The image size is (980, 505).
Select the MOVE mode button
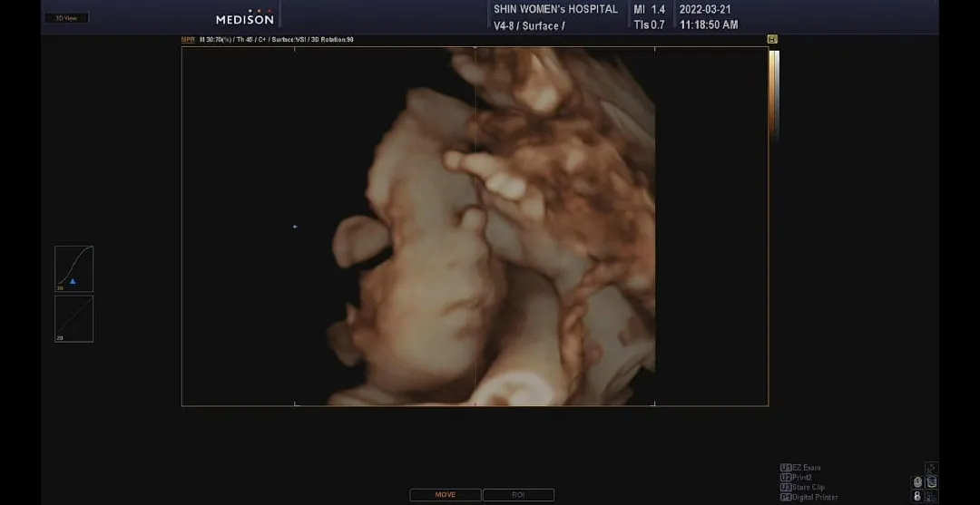click(445, 495)
